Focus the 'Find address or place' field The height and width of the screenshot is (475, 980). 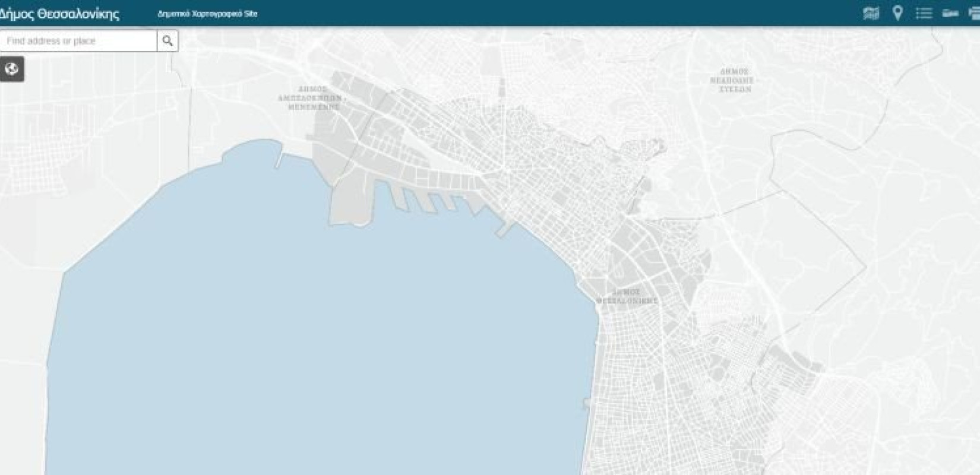(78, 41)
